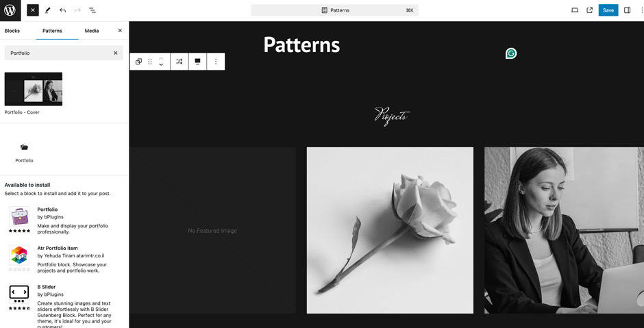
Task: Select the Tools pencil icon
Action: pos(48,10)
